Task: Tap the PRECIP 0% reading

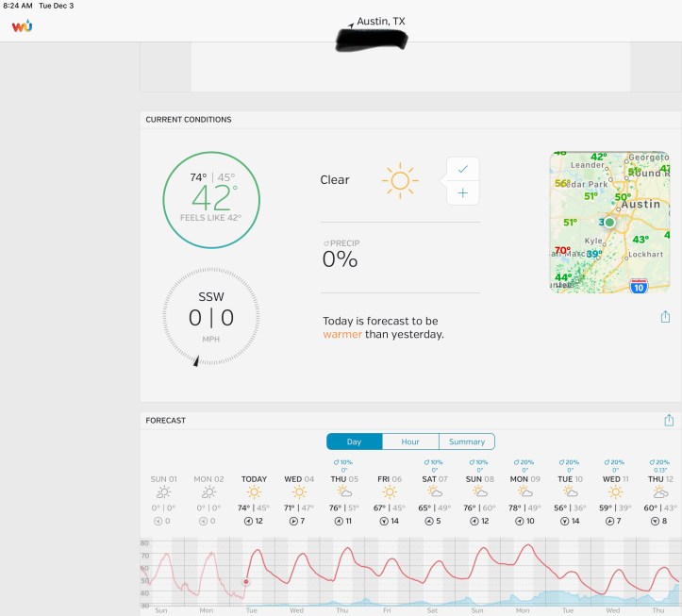Action: tap(341, 255)
